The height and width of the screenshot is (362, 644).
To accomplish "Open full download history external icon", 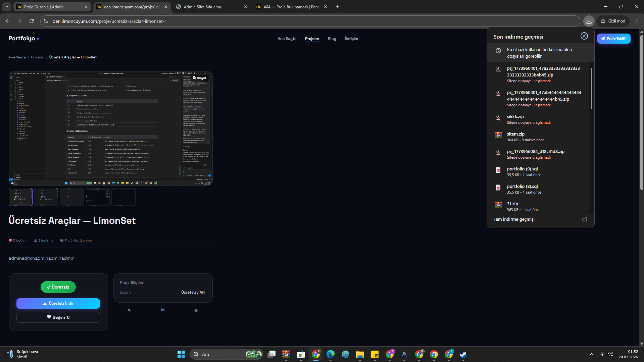I will click(584, 219).
